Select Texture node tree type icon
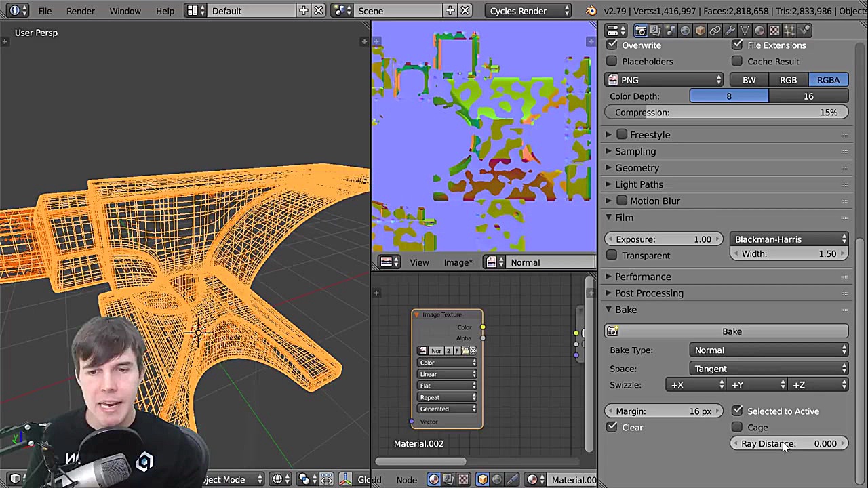The width and height of the screenshot is (868, 488). pos(463,480)
